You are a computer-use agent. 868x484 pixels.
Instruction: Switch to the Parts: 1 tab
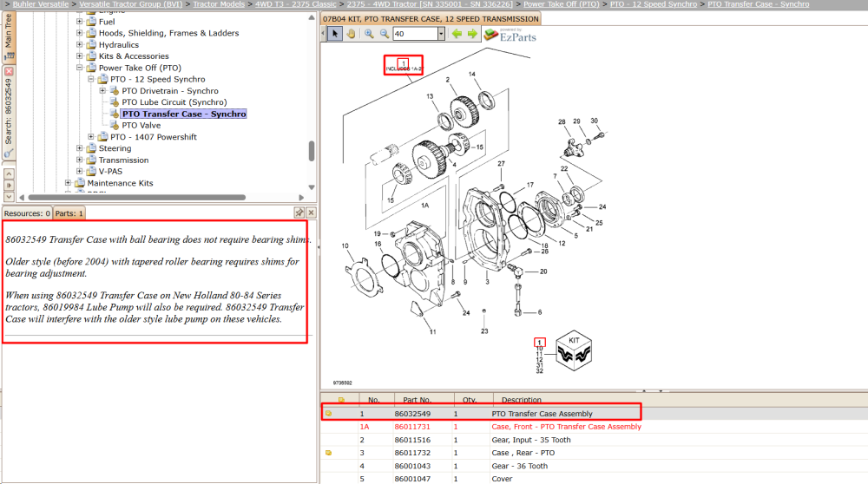69,213
